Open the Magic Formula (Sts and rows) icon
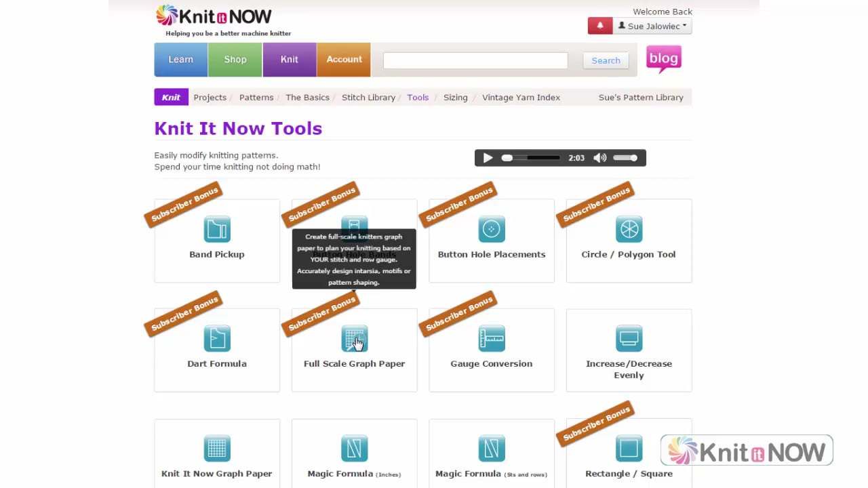 pos(492,448)
